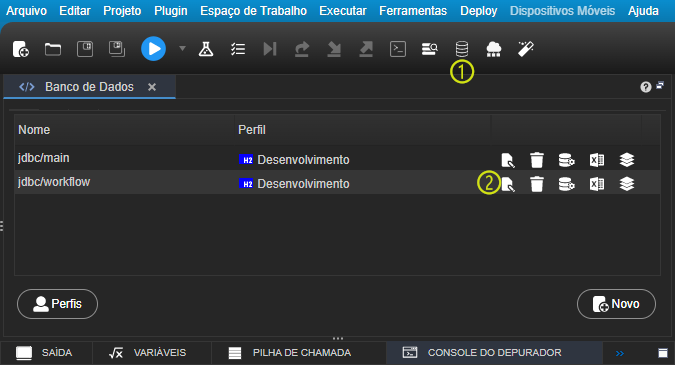Click the bottom panel splitter dots handle

(338, 338)
